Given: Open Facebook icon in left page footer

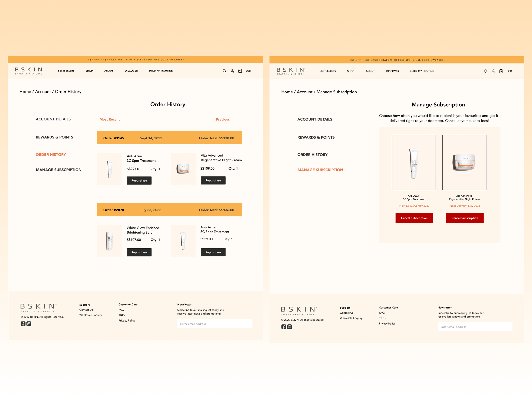Looking at the screenshot, I should pos(23,324).
